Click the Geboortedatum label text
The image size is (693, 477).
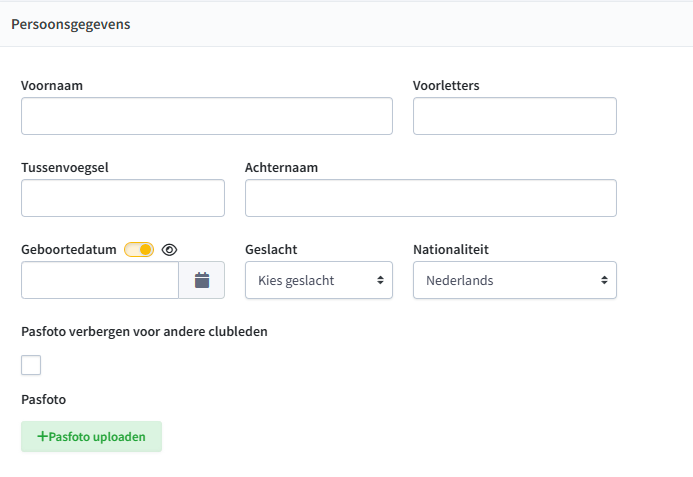(69, 250)
